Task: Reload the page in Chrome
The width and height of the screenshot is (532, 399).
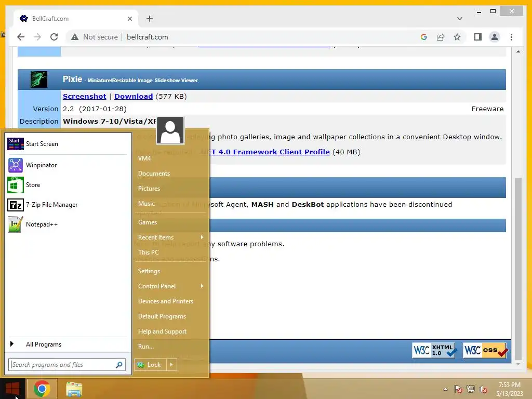Action: click(54, 37)
